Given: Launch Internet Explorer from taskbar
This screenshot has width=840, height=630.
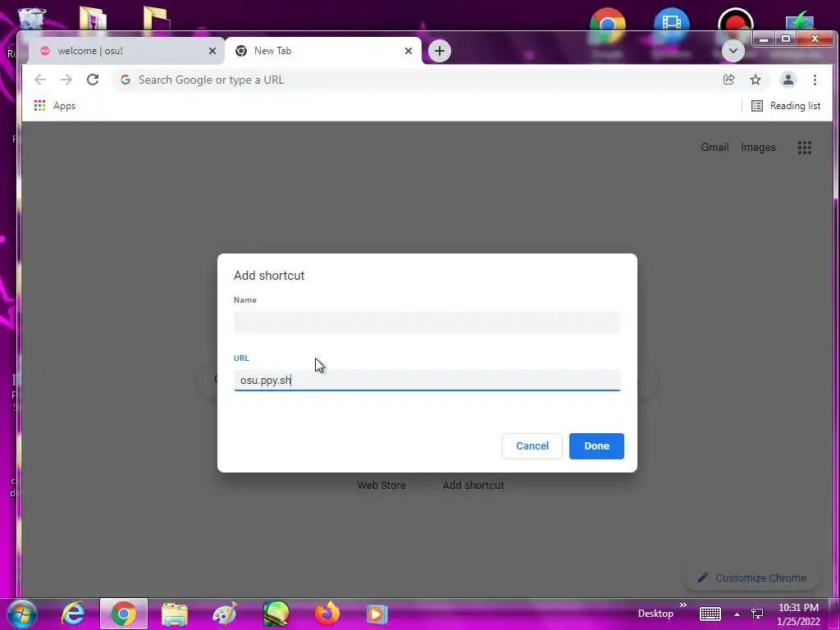Looking at the screenshot, I should 73,614.
